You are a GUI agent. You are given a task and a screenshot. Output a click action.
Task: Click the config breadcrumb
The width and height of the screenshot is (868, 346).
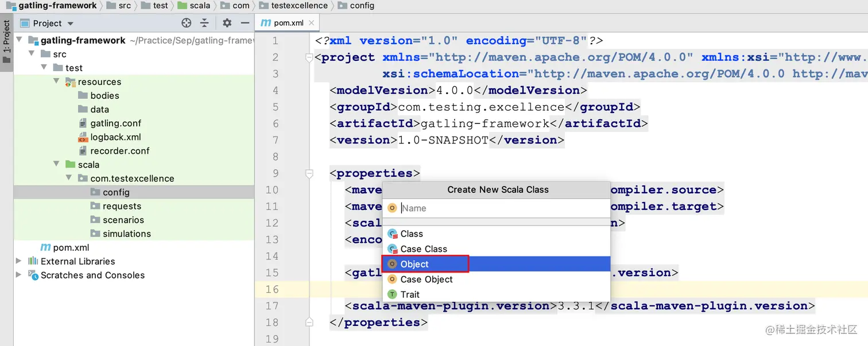tap(356, 5)
